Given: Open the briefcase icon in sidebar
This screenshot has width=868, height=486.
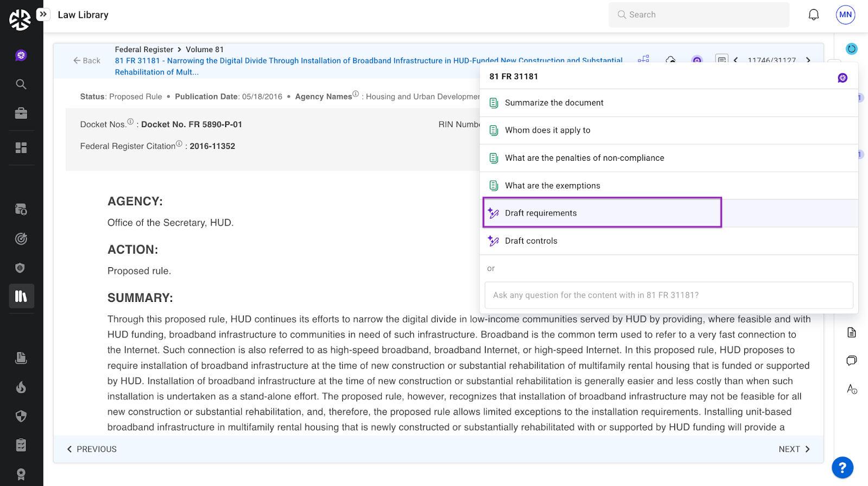Looking at the screenshot, I should point(21,113).
